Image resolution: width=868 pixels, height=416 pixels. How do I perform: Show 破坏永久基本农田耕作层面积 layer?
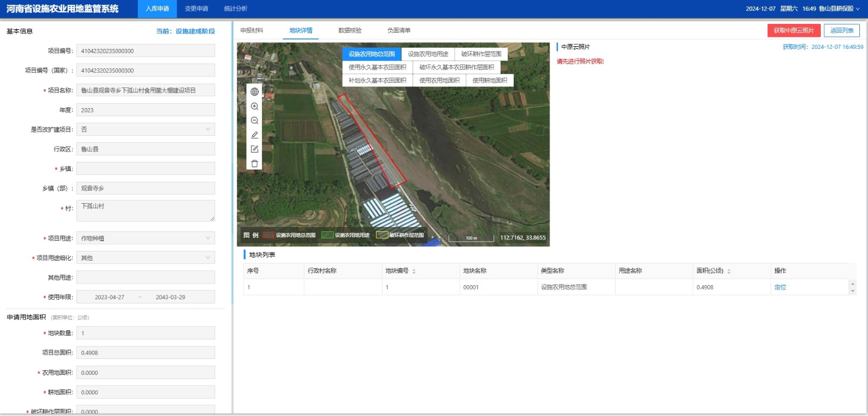[456, 67]
